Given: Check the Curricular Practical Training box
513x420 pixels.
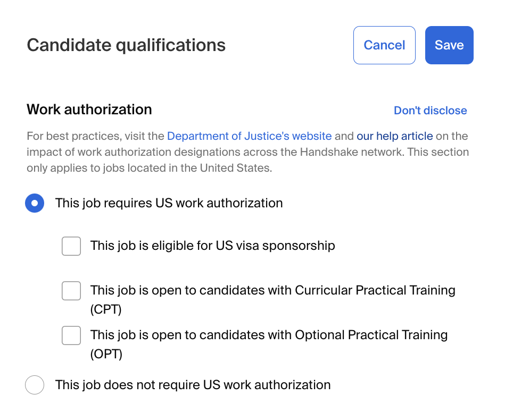Looking at the screenshot, I should click(71, 291).
